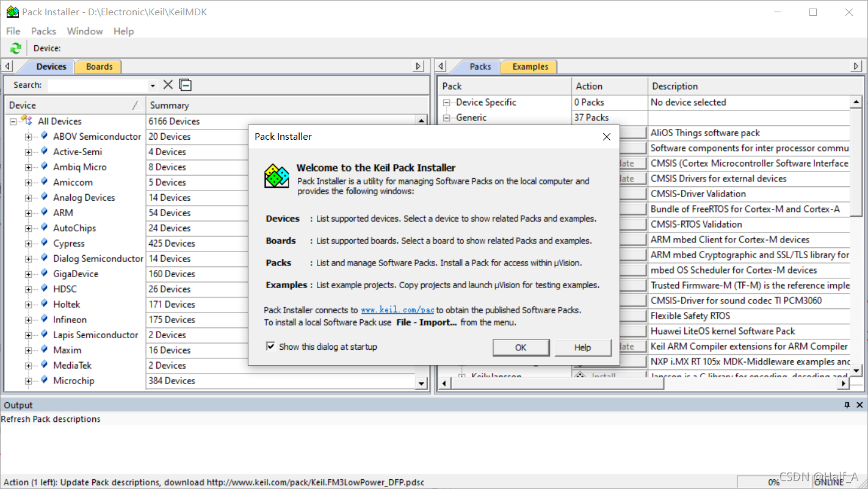Expand the Cypress vendor node
Viewport: 868px width, 489px height.
(28, 244)
